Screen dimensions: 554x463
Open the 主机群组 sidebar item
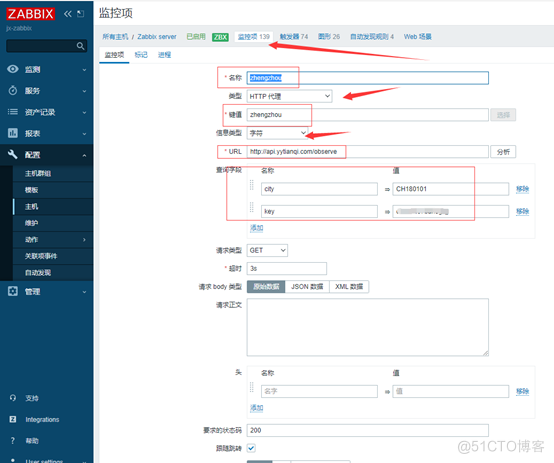pos(38,174)
